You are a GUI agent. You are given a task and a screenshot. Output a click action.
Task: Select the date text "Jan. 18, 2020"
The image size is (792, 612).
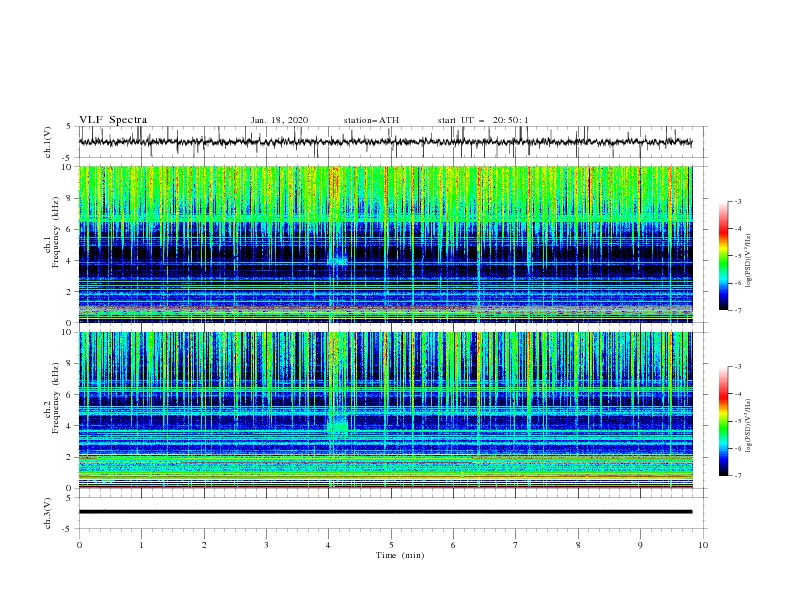pyautogui.click(x=279, y=120)
